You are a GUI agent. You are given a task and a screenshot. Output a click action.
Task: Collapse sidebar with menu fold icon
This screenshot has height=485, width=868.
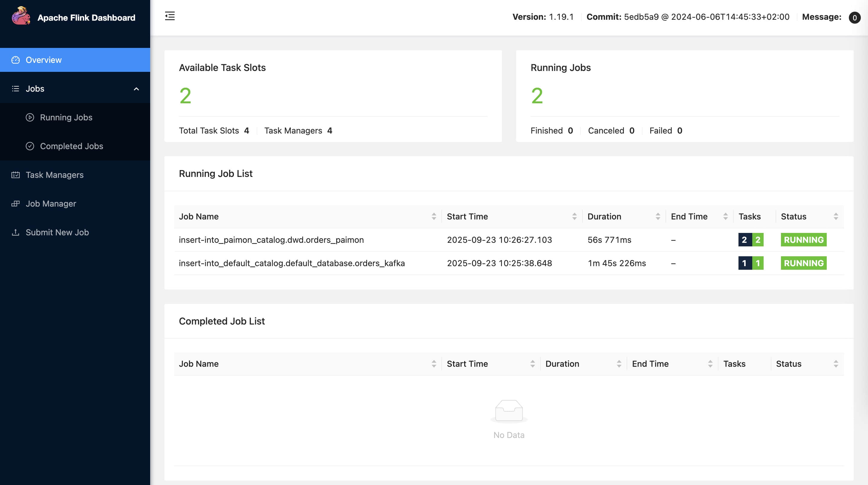170,16
